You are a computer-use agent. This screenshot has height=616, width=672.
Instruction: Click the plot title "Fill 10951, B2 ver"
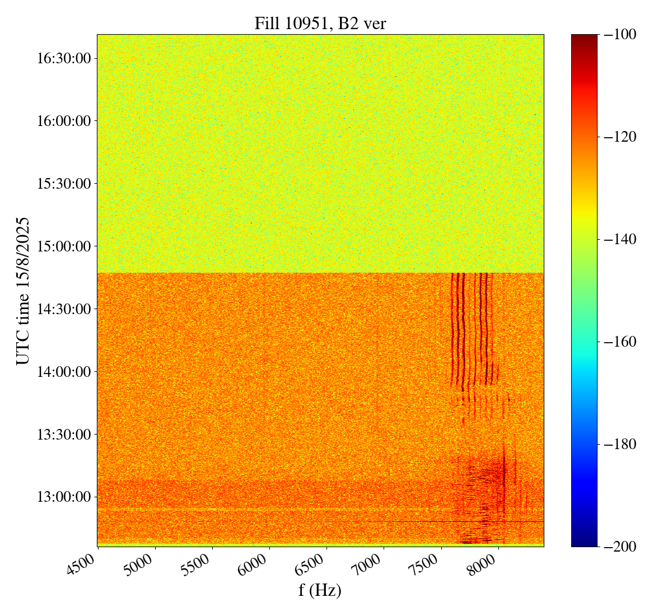click(x=320, y=24)
